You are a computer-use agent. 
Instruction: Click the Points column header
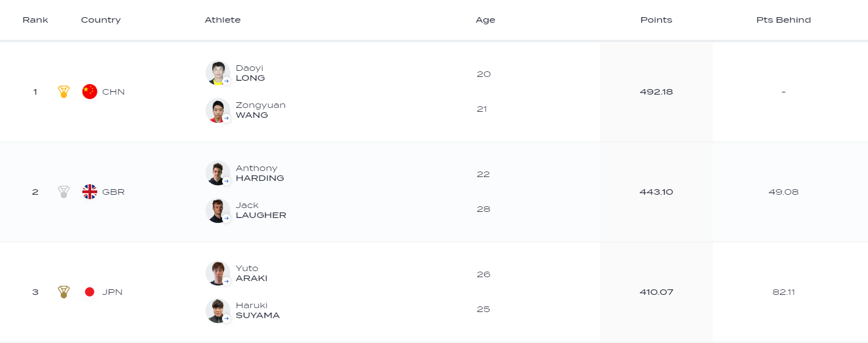coord(656,20)
